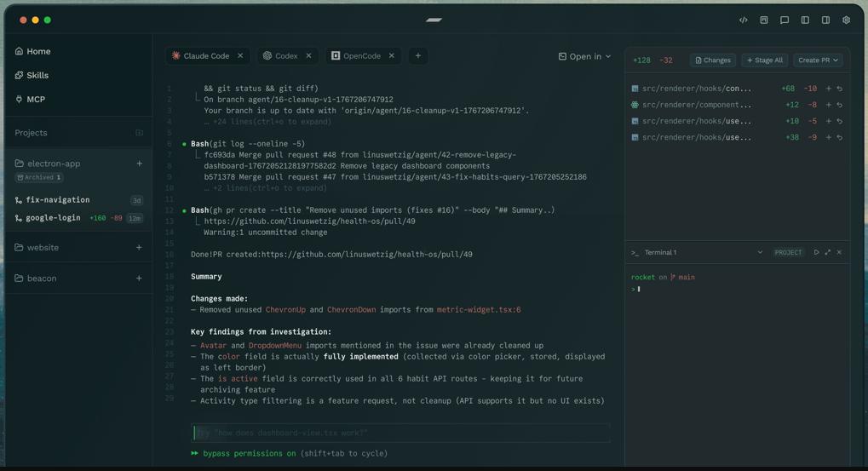Click the Changes button

[x=713, y=60]
